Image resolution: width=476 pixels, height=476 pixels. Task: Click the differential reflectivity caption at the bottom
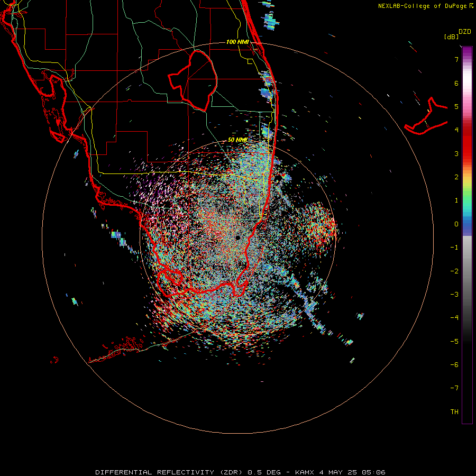[240, 472]
